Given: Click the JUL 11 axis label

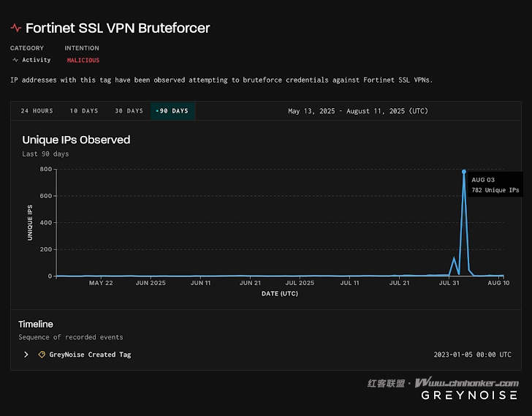Looking at the screenshot, I should pos(349,283).
